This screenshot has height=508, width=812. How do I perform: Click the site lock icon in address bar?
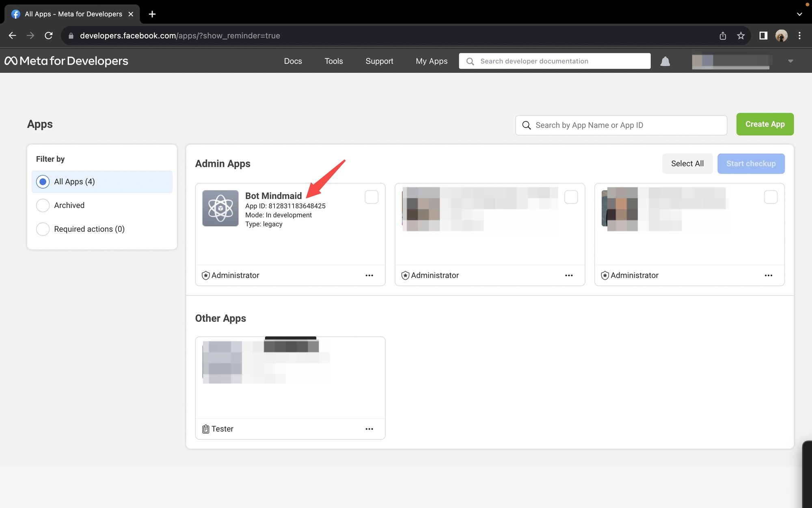[x=71, y=36]
